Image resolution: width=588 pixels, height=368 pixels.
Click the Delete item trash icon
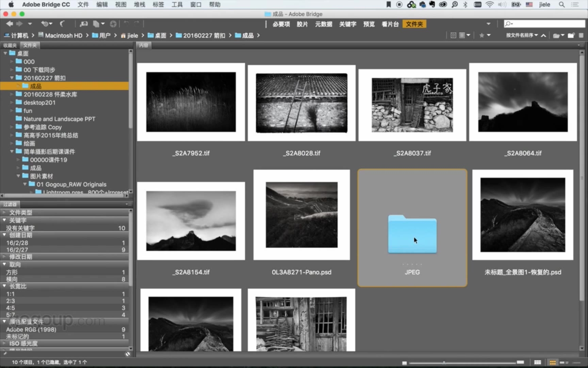point(581,35)
